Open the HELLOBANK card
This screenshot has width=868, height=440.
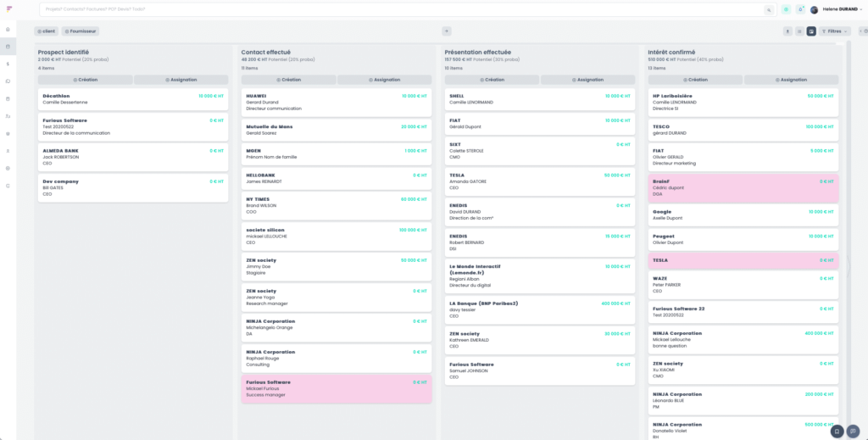click(x=337, y=179)
